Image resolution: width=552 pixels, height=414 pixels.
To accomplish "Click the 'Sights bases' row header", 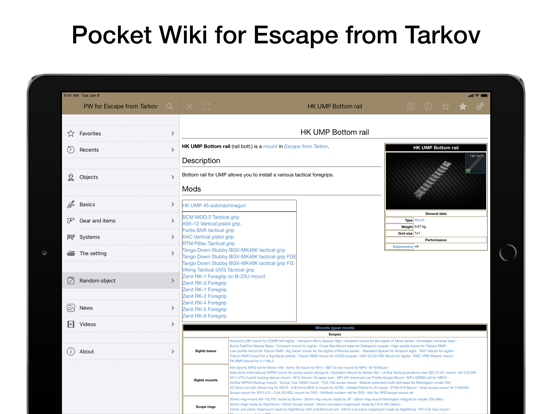I will 206,351.
